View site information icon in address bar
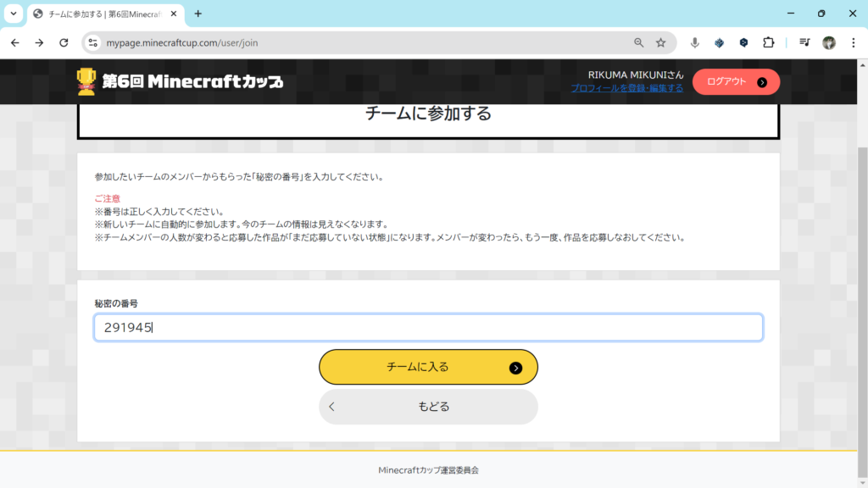This screenshot has height=488, width=868. (93, 42)
